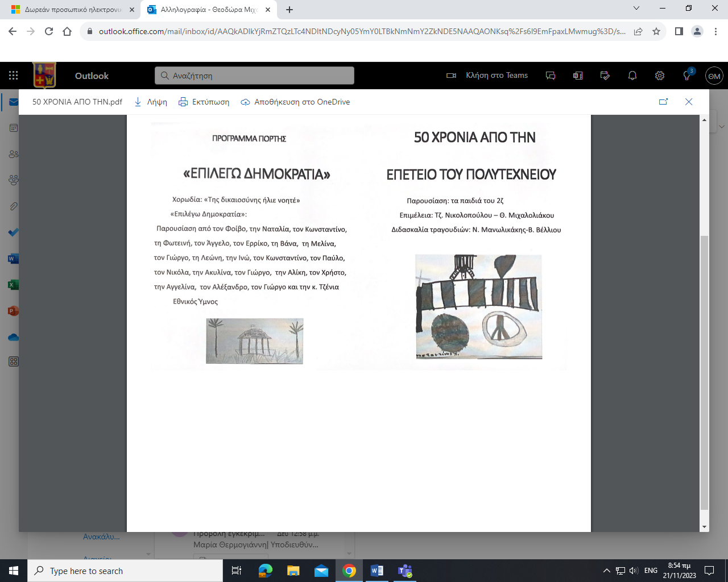
Task: Open Excel from the Outlook sidebar
Action: coord(14,285)
